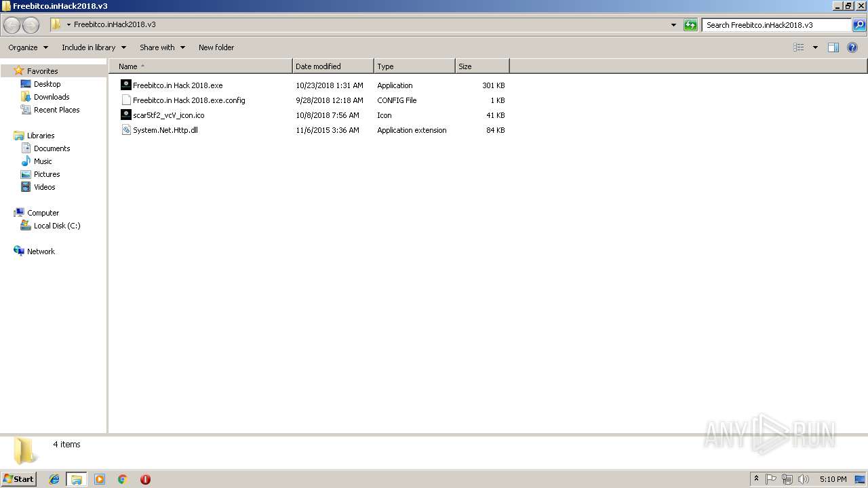Click the search magnifier icon
Screen dimensions: 868x488
click(859, 25)
